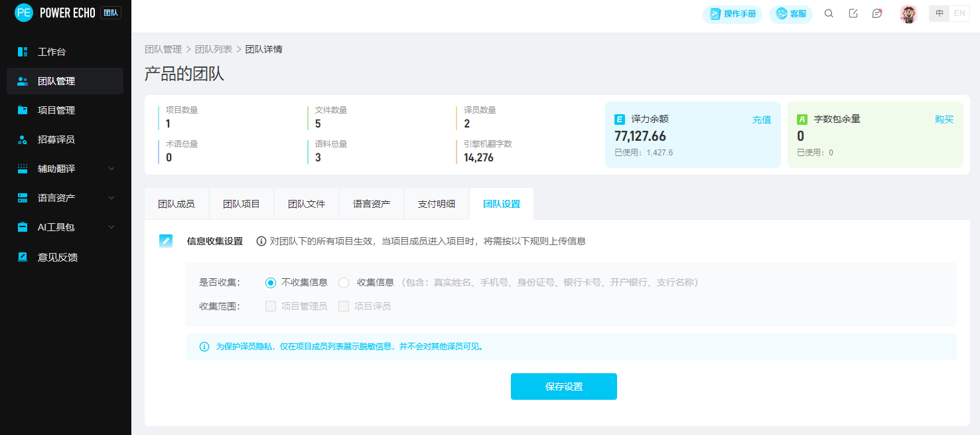Screen dimensions: 980x435
Task: Click the user avatar picture
Action: [908, 14]
